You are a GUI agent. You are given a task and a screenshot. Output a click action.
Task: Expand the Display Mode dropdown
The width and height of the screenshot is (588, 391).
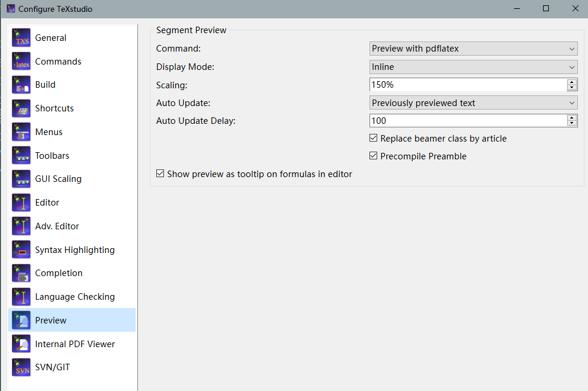(473, 67)
